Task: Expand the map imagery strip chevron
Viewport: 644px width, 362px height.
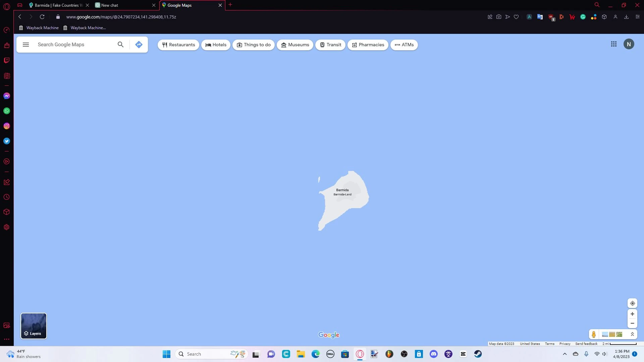Action: coord(632,335)
